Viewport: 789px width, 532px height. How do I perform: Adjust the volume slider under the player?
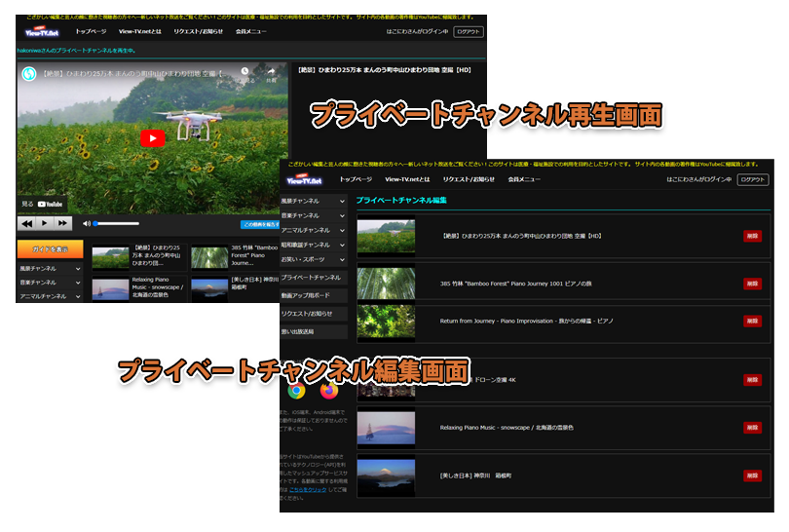pos(116,223)
